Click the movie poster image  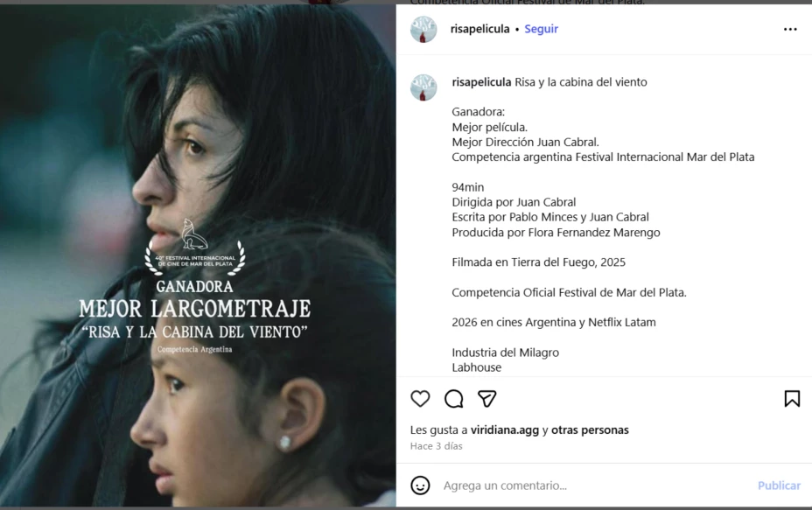[x=198, y=255]
